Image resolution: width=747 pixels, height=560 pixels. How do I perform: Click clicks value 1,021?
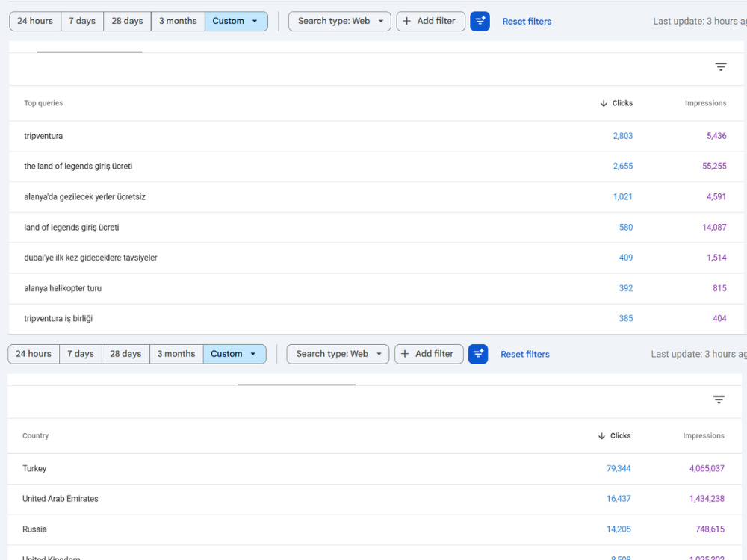[x=623, y=197]
